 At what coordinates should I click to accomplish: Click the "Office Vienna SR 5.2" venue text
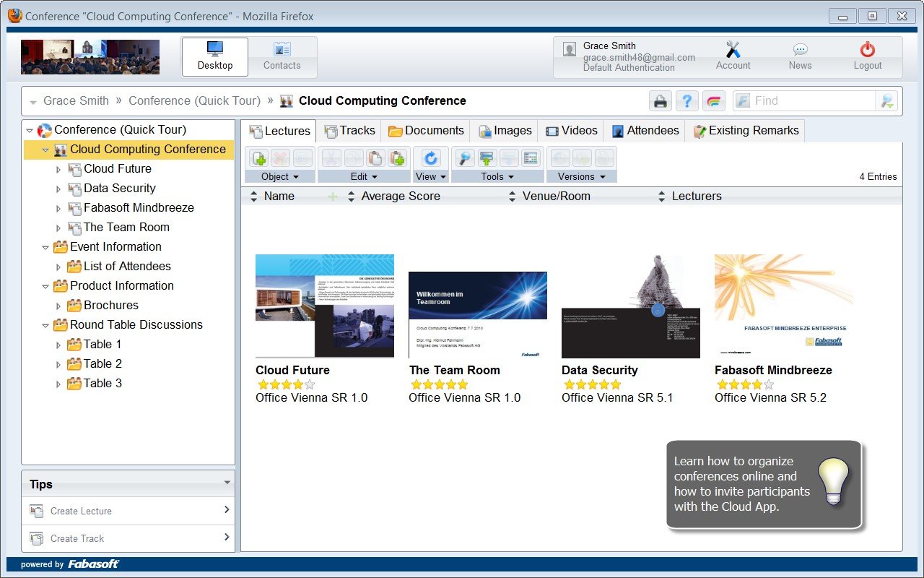coord(770,398)
